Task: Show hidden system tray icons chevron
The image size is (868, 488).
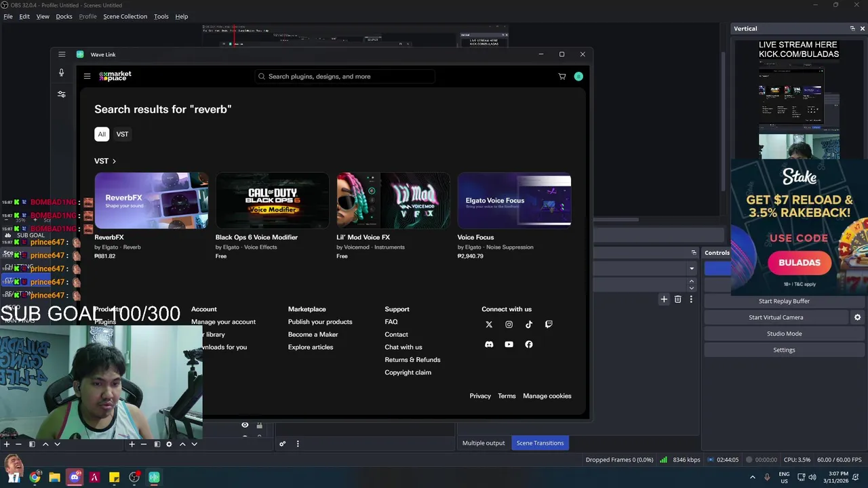Action: 752,477
